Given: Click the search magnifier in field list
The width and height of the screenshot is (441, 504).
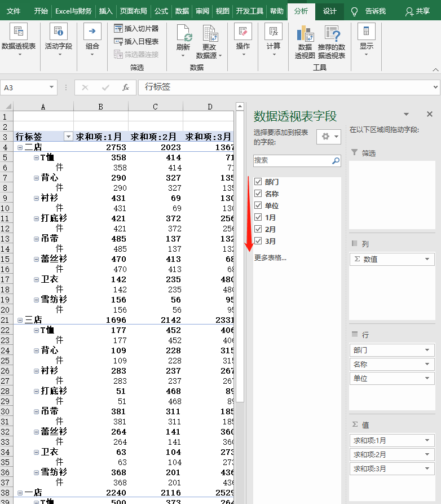Looking at the screenshot, I should (x=336, y=160).
